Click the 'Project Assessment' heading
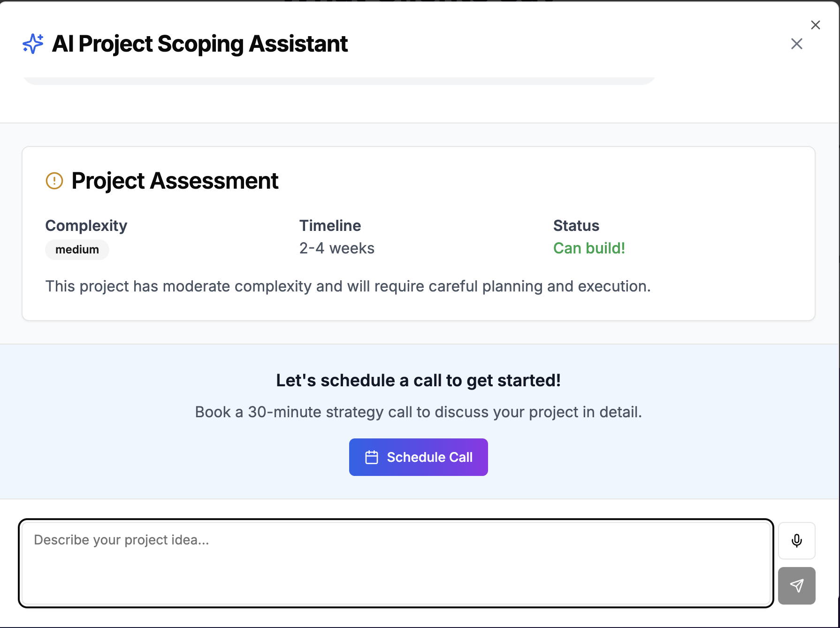840x628 pixels. pos(175,181)
